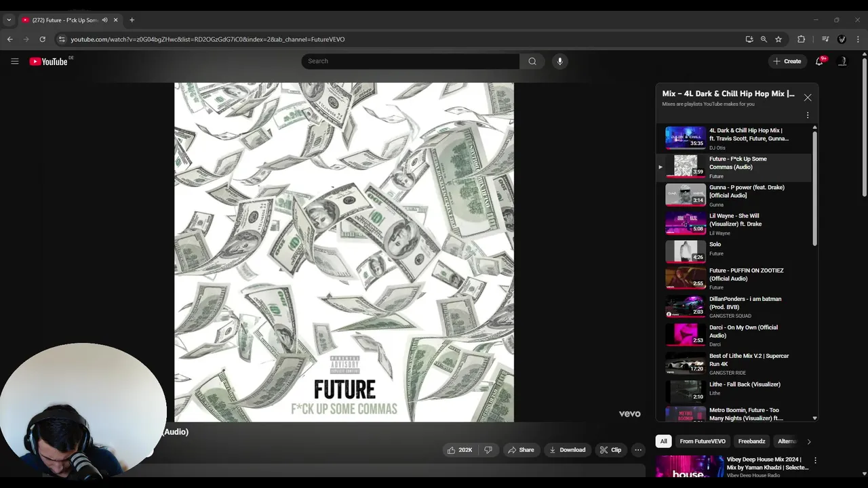Open Vibey Deep House Mix 2024 video
Image resolution: width=868 pixels, height=488 pixels.
pos(732,467)
